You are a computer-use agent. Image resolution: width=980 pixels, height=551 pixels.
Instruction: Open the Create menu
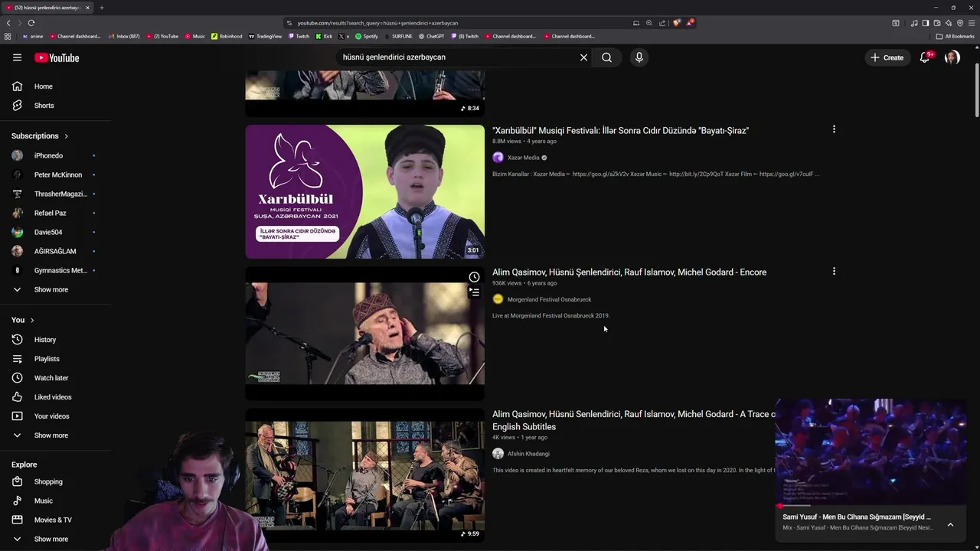coord(887,57)
